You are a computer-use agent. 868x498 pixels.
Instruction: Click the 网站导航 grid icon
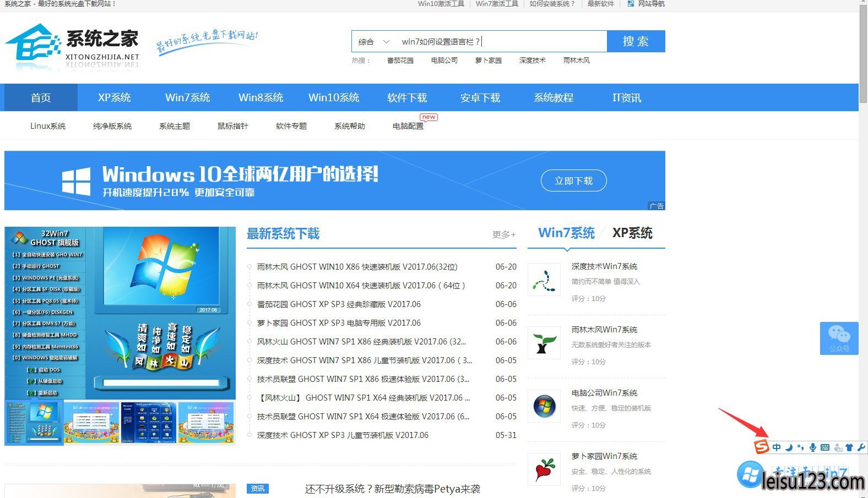pos(631,4)
